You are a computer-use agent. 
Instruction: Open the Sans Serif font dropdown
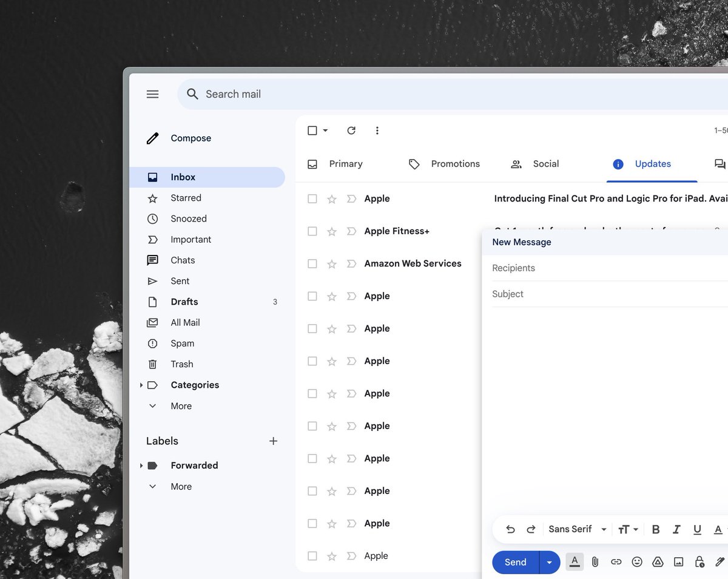tap(578, 529)
